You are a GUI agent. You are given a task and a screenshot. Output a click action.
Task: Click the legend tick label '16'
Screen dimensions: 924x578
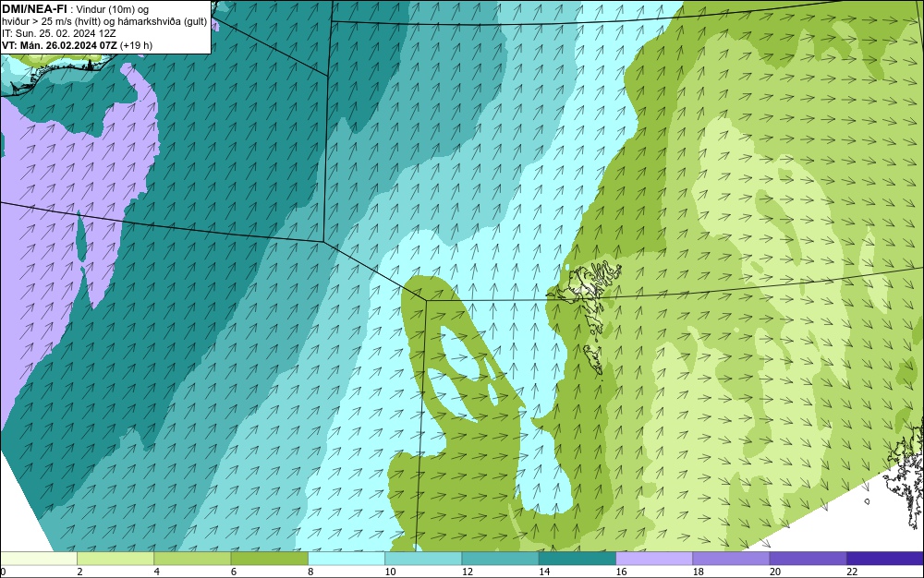[x=621, y=572]
